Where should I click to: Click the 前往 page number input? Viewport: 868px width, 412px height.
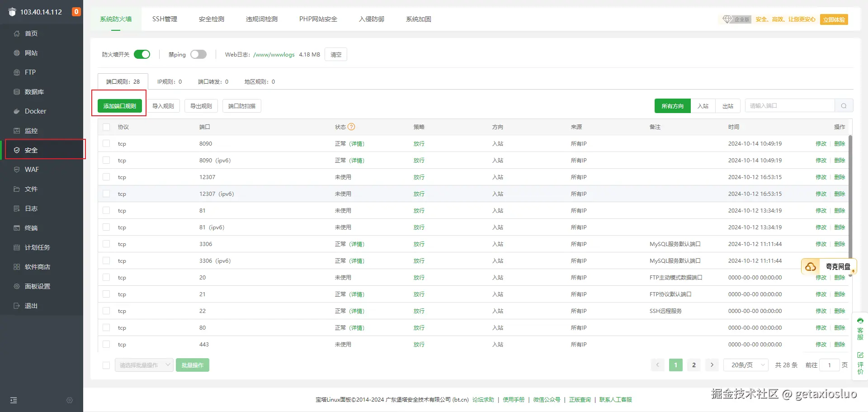(830, 365)
